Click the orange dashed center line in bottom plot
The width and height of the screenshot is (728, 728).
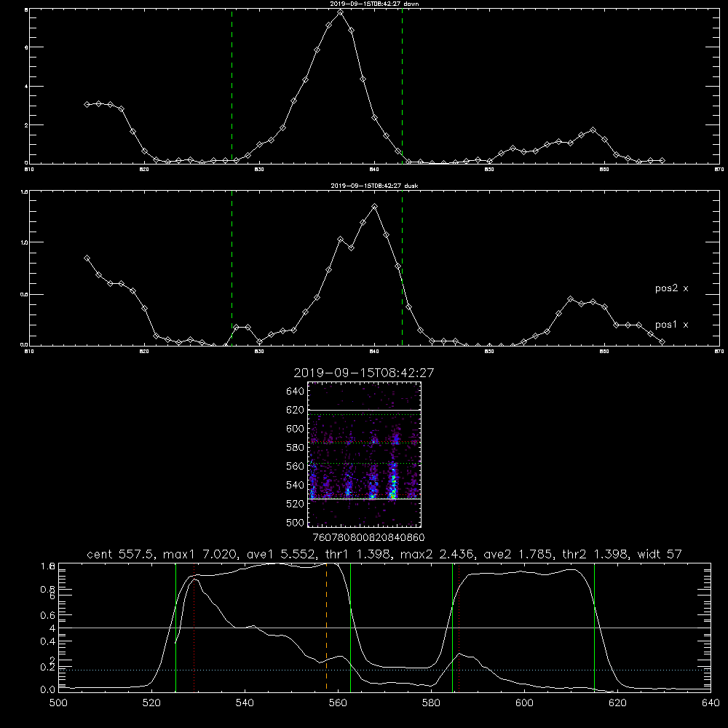coord(326,627)
